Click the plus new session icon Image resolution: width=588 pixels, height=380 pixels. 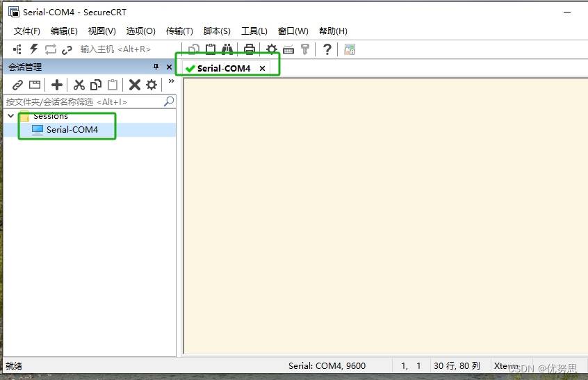57,85
